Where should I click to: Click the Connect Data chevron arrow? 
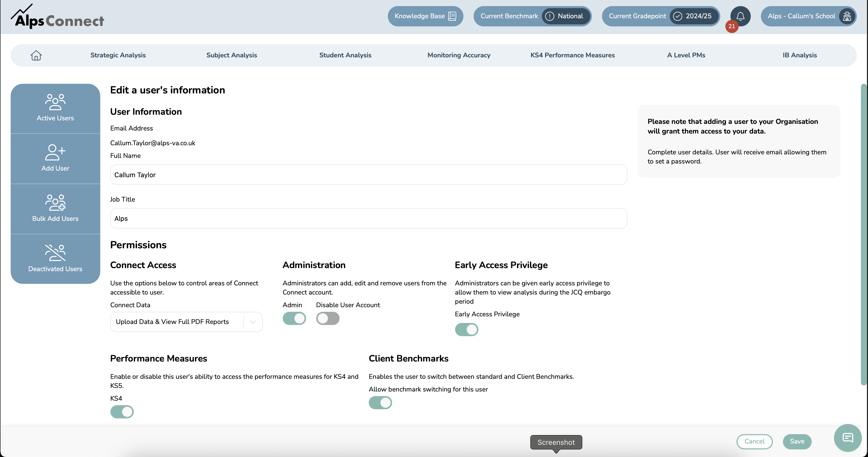(x=253, y=322)
